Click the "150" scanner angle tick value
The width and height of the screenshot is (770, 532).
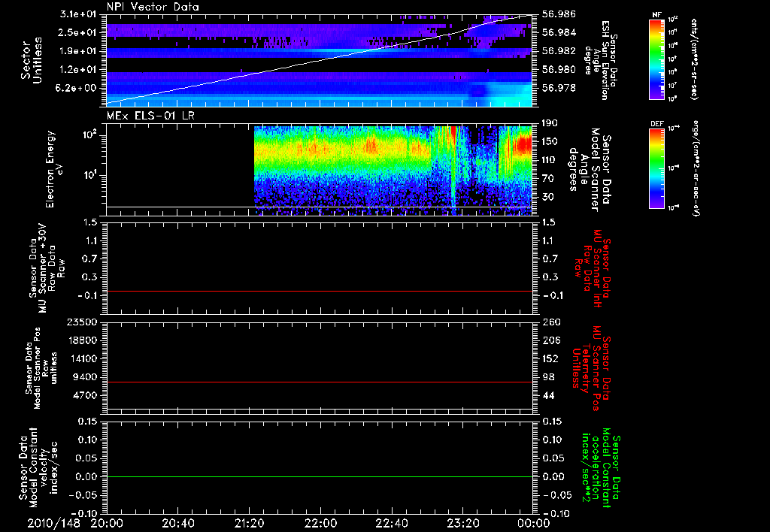(x=550, y=141)
